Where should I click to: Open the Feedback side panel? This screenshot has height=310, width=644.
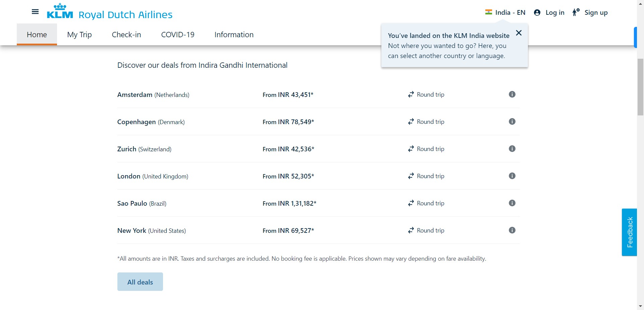(629, 232)
